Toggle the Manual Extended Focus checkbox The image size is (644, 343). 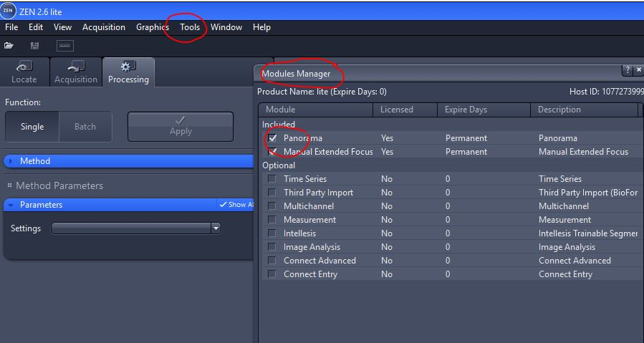pyautogui.click(x=272, y=152)
